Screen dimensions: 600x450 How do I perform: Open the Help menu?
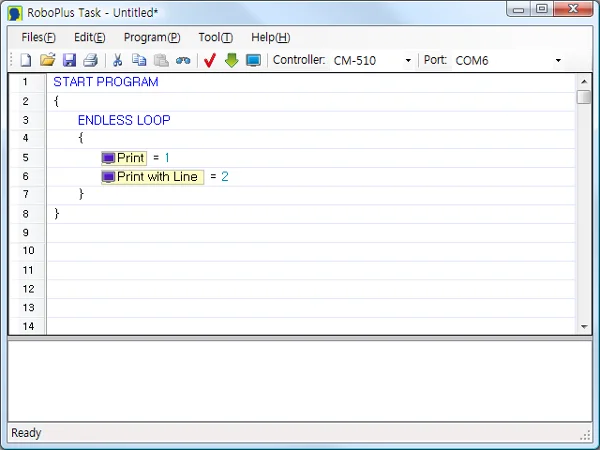tap(271, 38)
